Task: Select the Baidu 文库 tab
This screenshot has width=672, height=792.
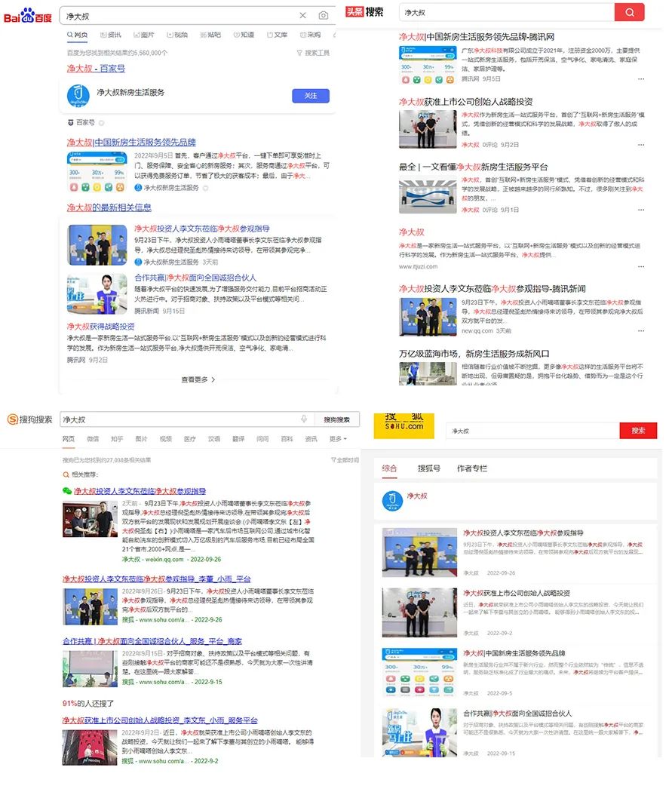Action: [278, 35]
